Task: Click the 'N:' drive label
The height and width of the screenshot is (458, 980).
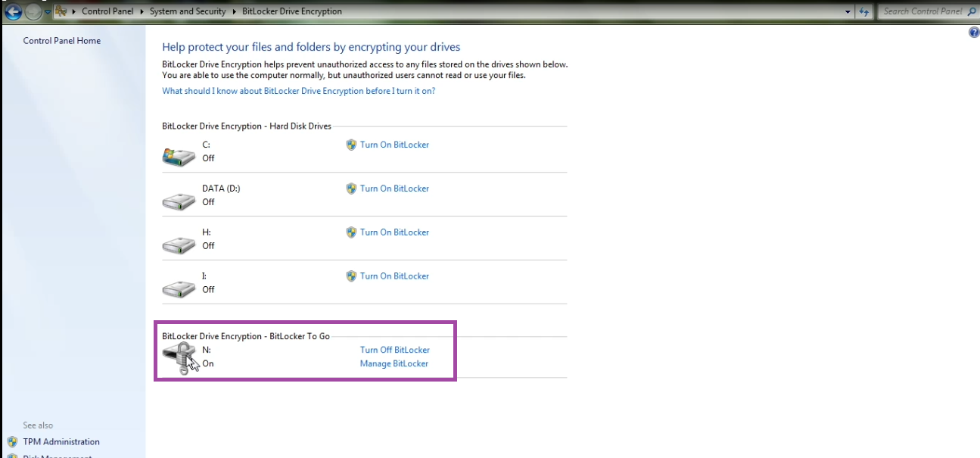Action: pyautogui.click(x=207, y=350)
